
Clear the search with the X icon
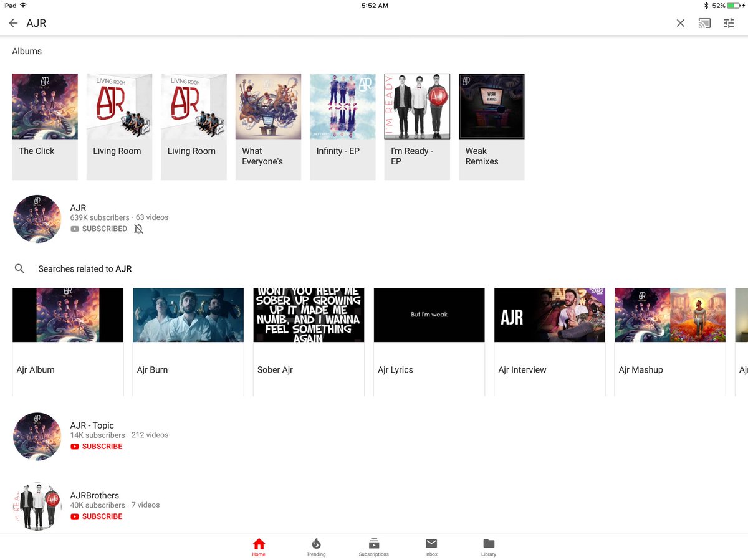[x=680, y=23]
